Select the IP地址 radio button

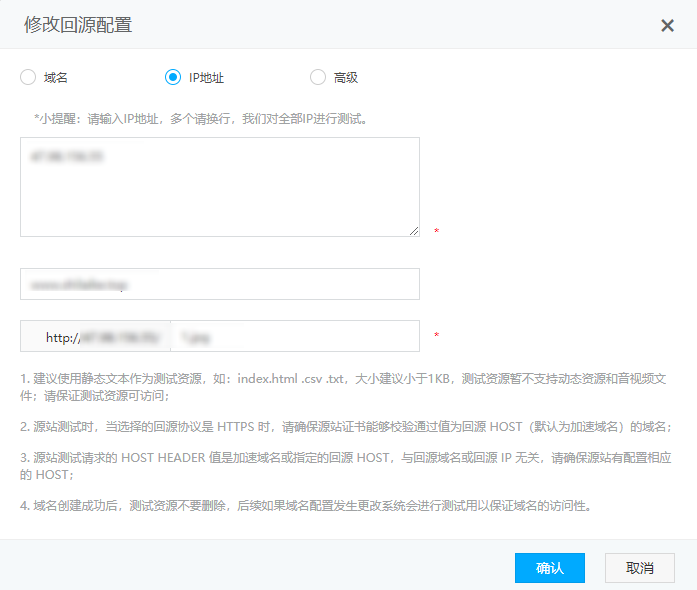point(173,77)
